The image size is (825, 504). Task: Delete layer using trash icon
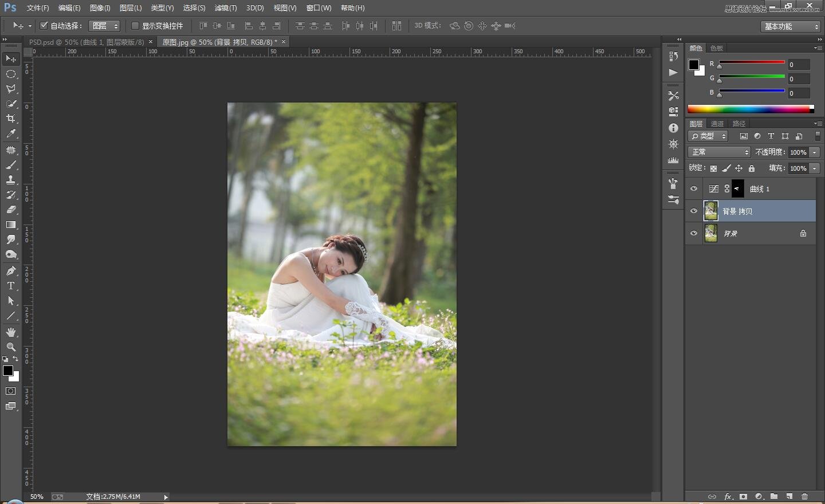click(804, 497)
